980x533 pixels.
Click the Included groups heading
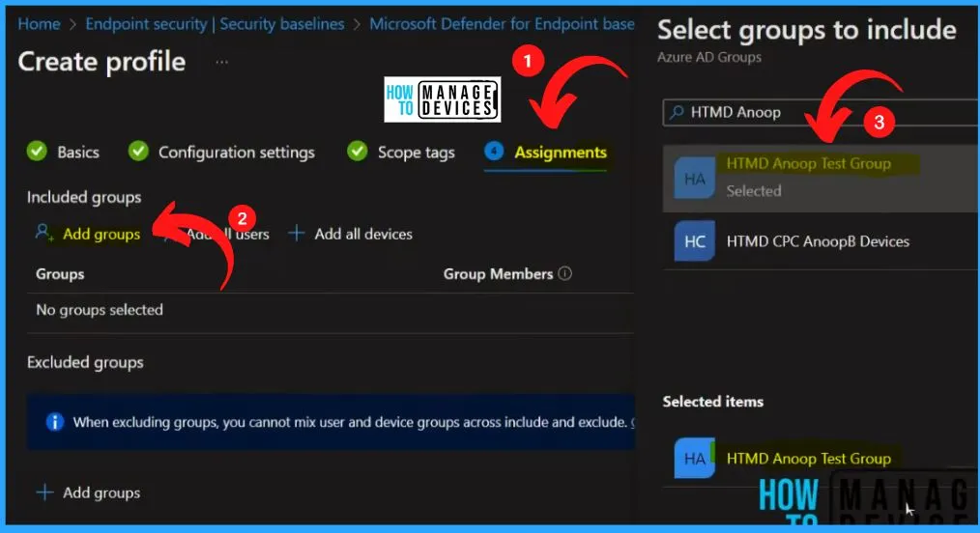click(x=84, y=197)
